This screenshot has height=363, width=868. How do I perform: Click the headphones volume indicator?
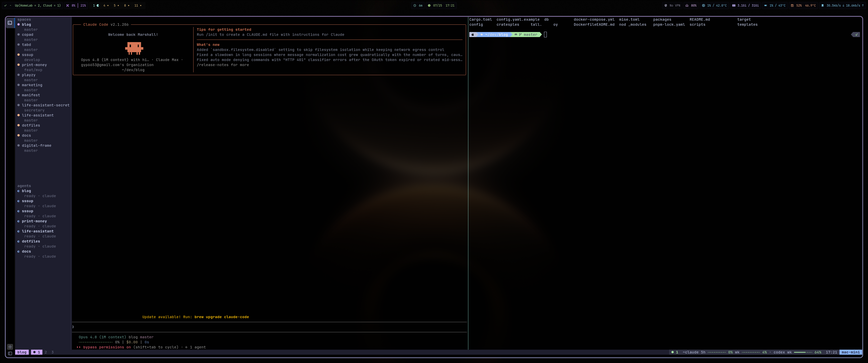point(687,6)
